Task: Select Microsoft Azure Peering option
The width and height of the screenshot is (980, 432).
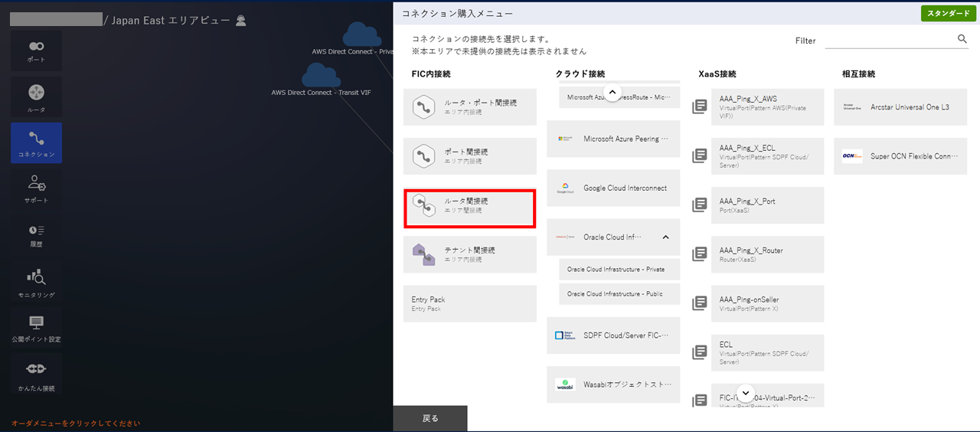Action: click(613, 139)
